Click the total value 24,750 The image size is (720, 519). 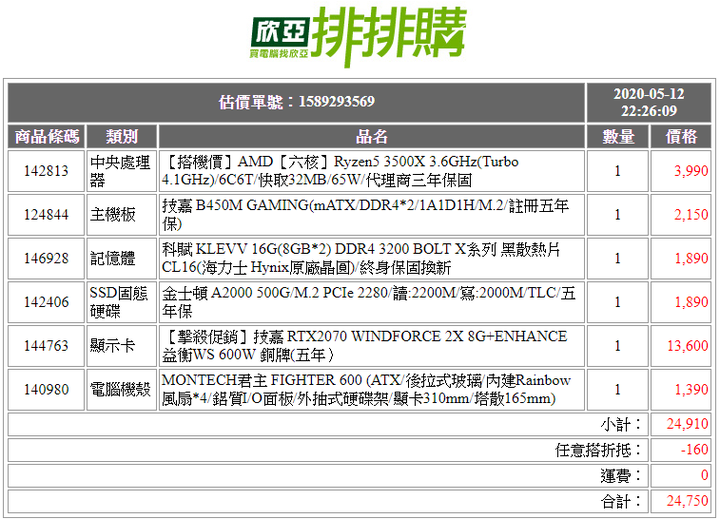click(687, 501)
